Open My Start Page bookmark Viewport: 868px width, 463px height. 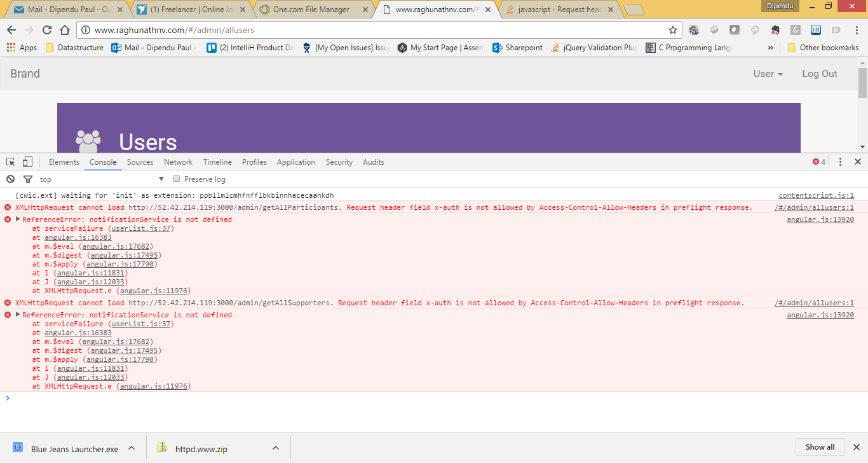pos(440,48)
